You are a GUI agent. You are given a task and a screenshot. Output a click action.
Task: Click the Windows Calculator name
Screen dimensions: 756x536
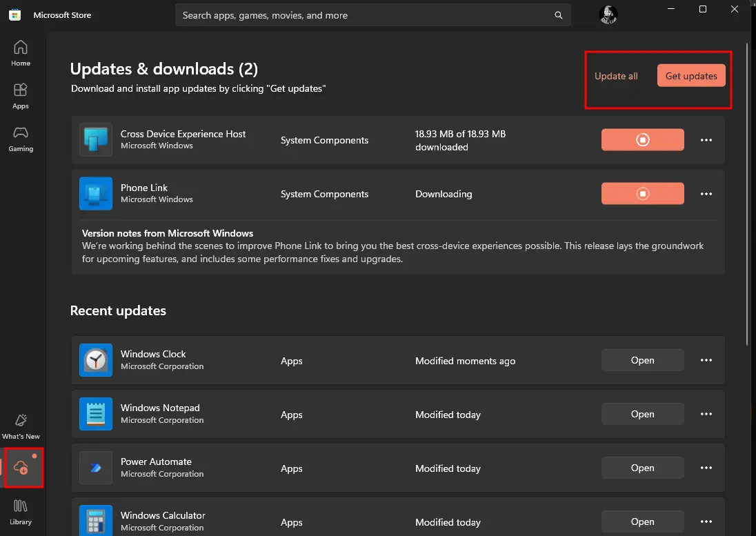(163, 515)
